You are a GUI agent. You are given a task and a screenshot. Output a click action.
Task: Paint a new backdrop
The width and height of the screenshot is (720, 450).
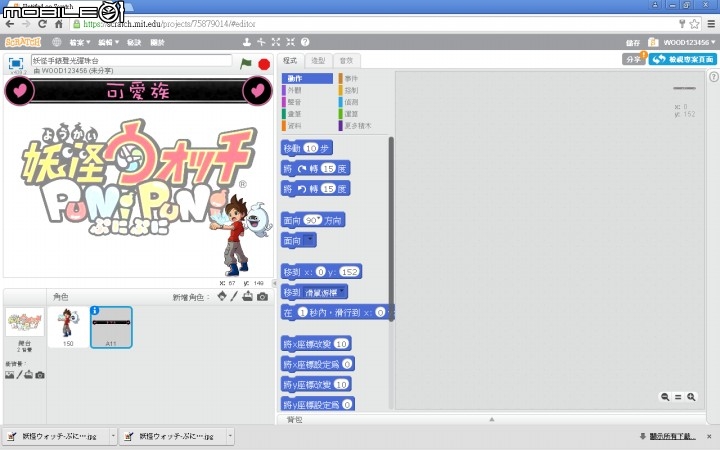[x=19, y=375]
